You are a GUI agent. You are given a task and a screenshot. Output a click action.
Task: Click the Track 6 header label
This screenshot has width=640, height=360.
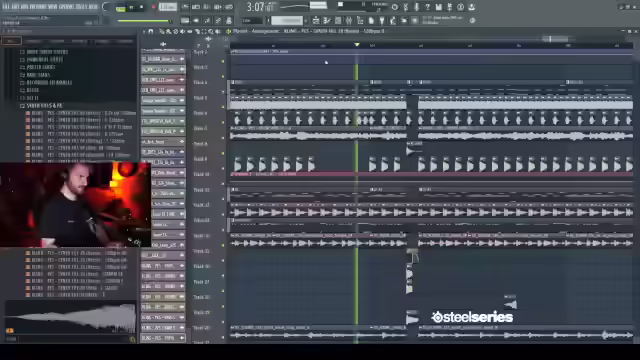(x=200, y=113)
